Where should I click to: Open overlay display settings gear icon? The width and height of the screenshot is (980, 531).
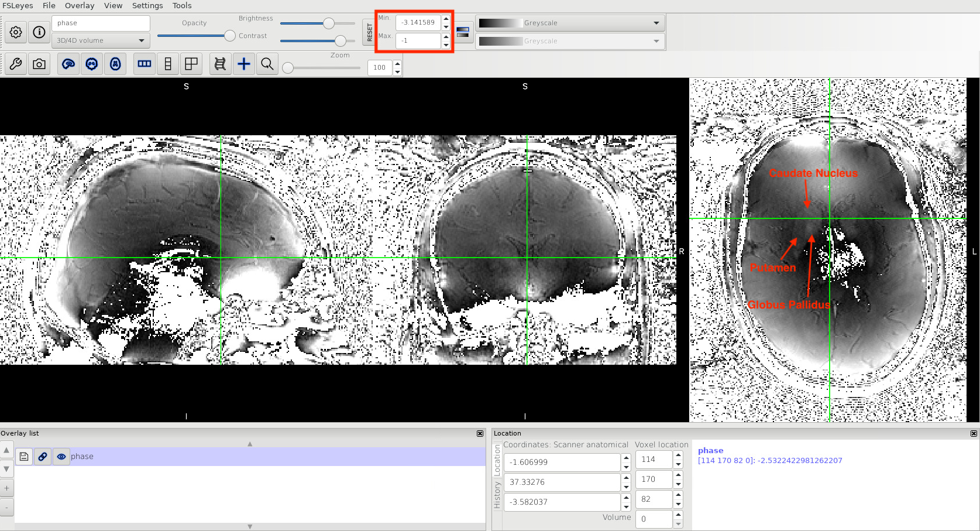(x=16, y=32)
